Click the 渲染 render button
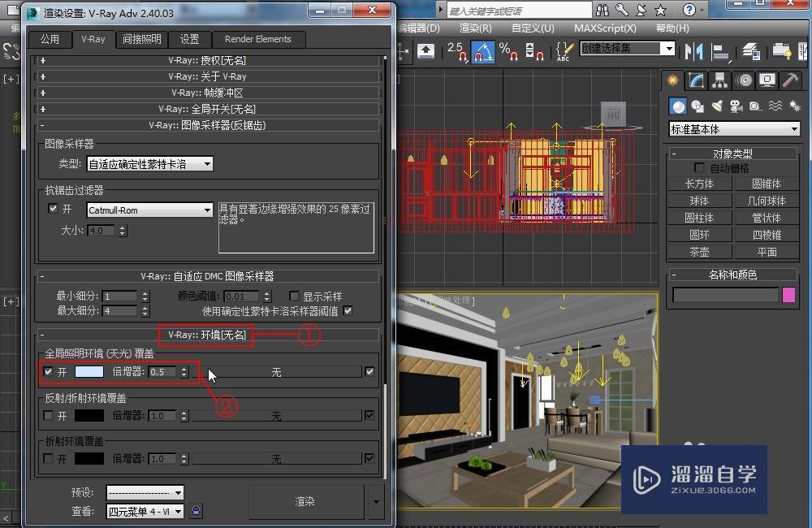The height and width of the screenshot is (528, 812). pyautogui.click(x=305, y=501)
